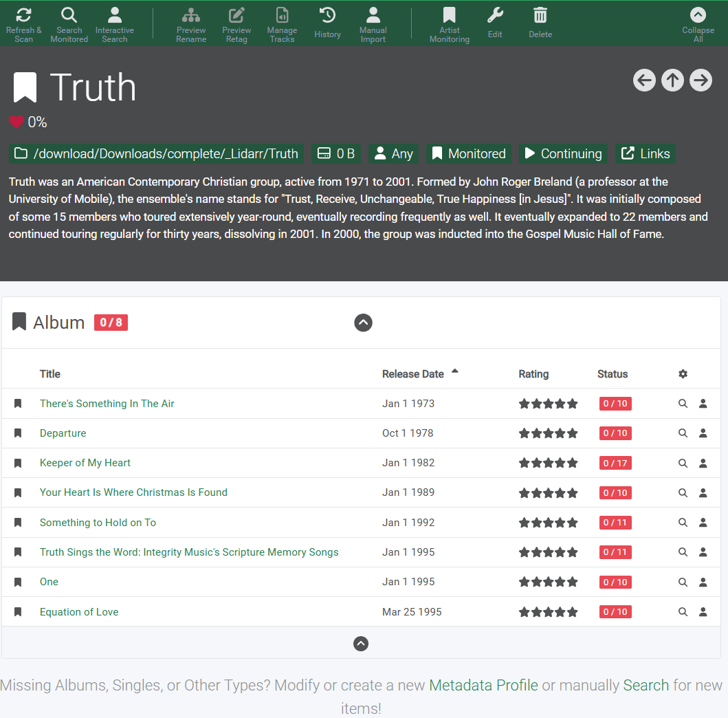728x718 pixels.
Task: Open Preview Retag tool
Action: tap(236, 25)
